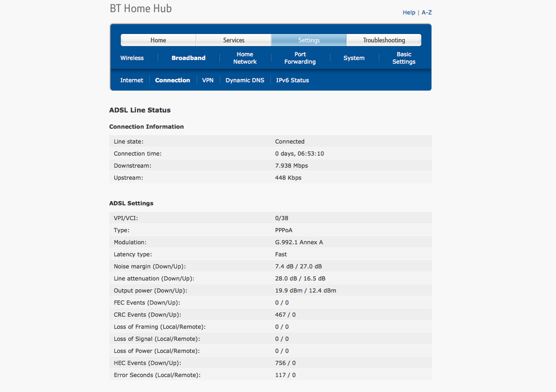Image resolution: width=556 pixels, height=392 pixels.
Task: Click 'Error Seconds (Local/Remote):' label
Action: coord(157,375)
